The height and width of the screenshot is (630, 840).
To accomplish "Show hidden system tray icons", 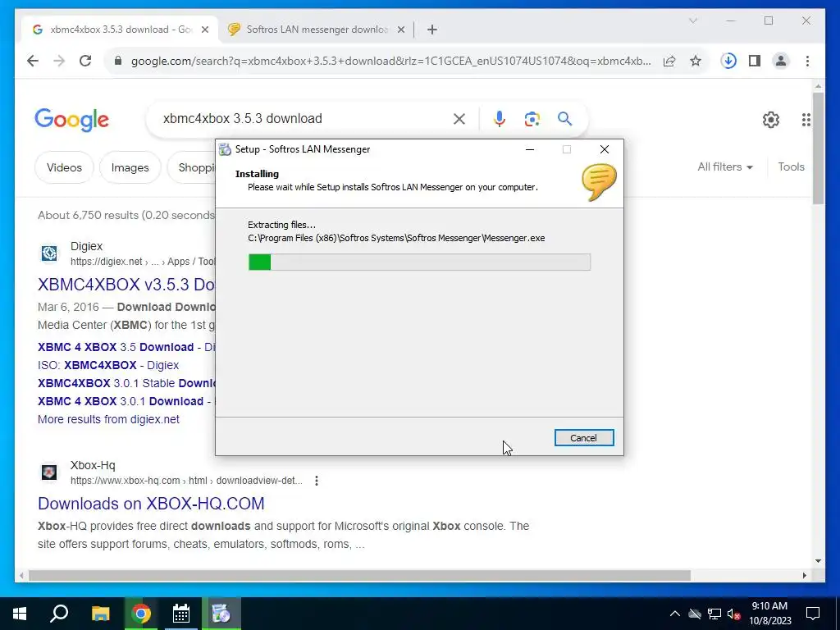I will click(674, 614).
